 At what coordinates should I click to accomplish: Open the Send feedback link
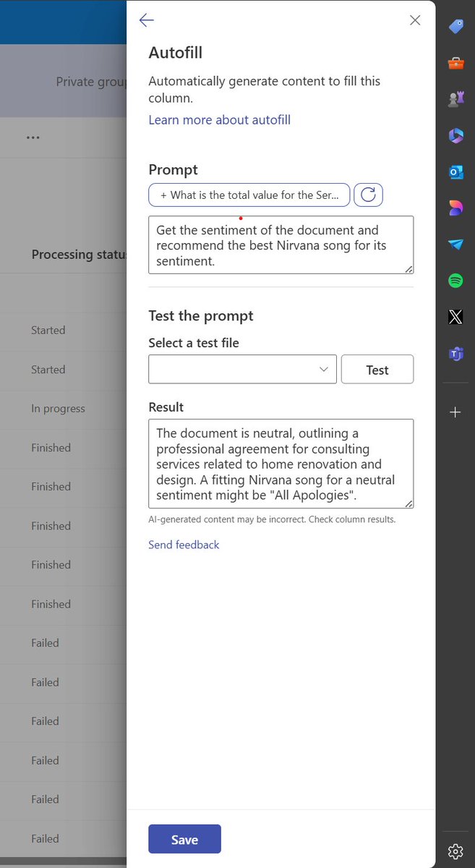(x=184, y=545)
